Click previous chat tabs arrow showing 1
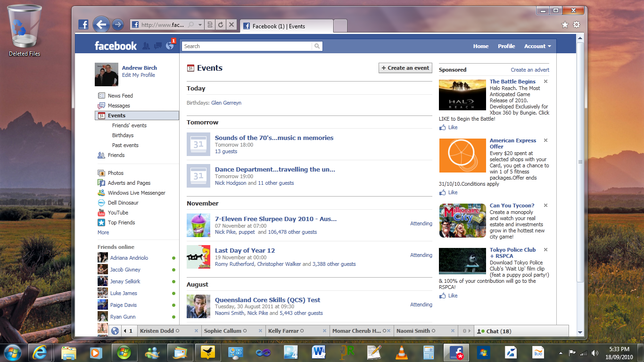Viewport: 644px width, 362px height. (128, 331)
